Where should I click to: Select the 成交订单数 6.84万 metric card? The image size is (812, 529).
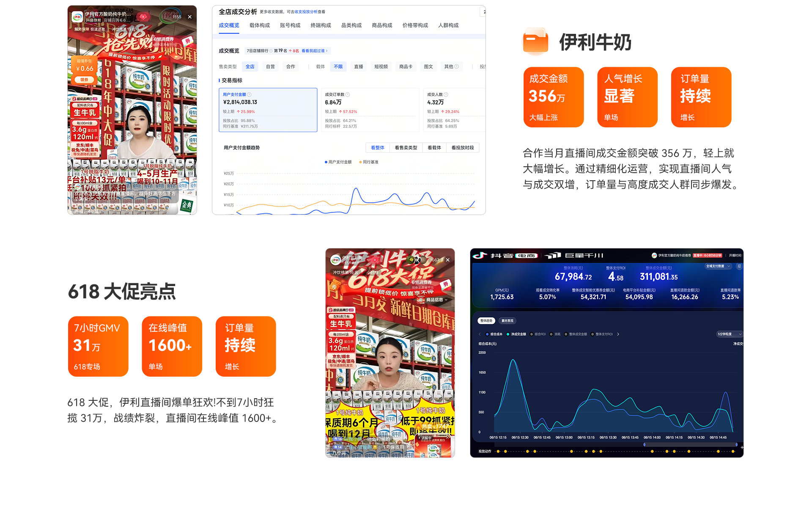point(370,110)
